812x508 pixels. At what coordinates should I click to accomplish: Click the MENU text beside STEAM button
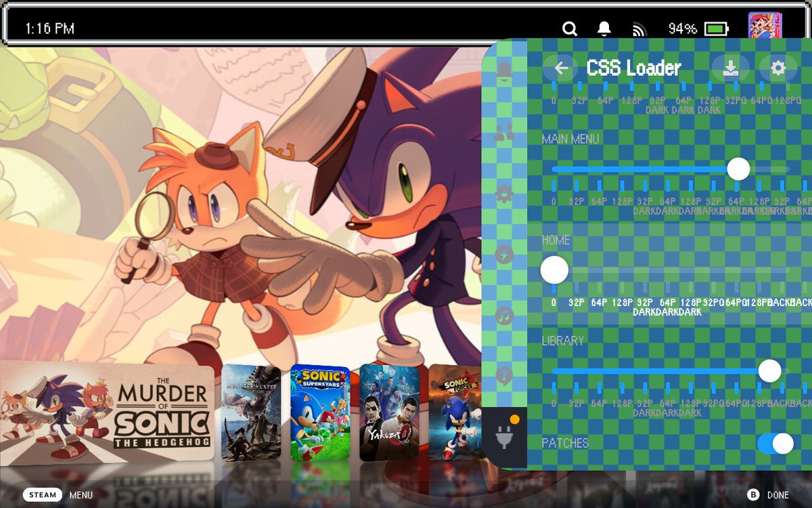[81, 495]
